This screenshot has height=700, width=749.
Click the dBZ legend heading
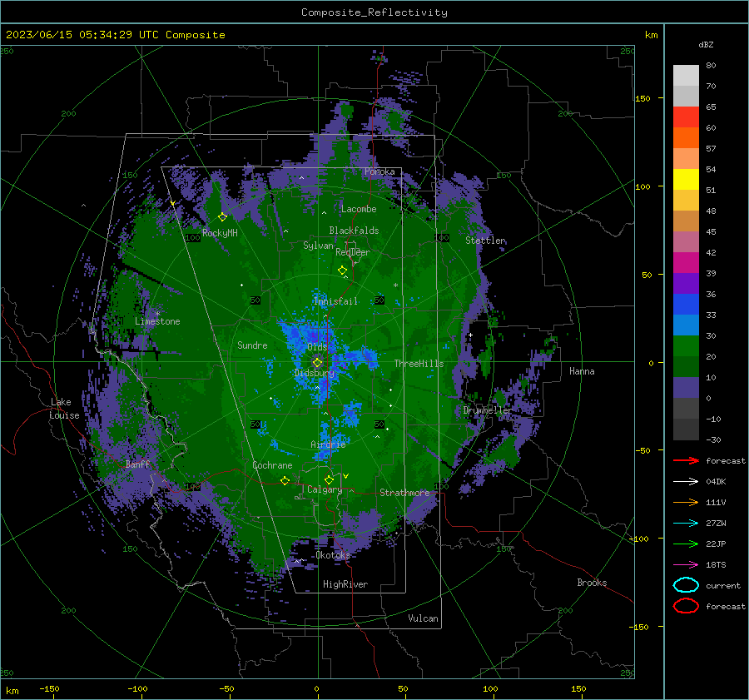(x=706, y=44)
